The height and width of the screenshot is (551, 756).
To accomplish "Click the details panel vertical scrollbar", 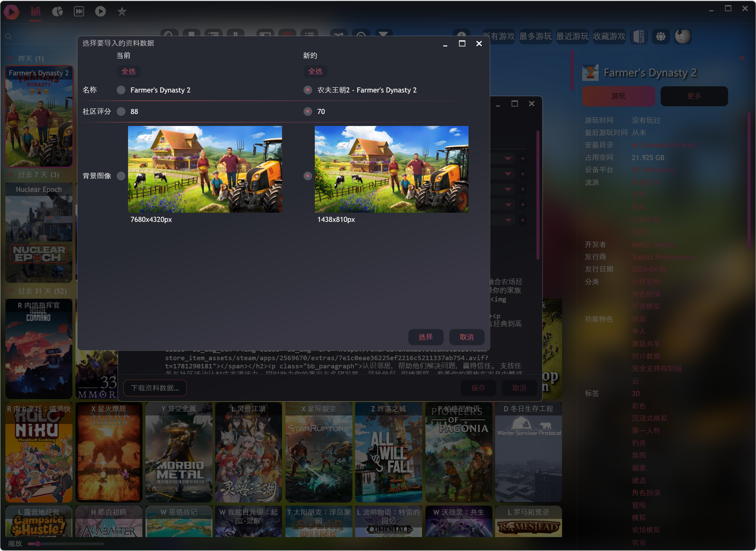I will click(x=748, y=181).
